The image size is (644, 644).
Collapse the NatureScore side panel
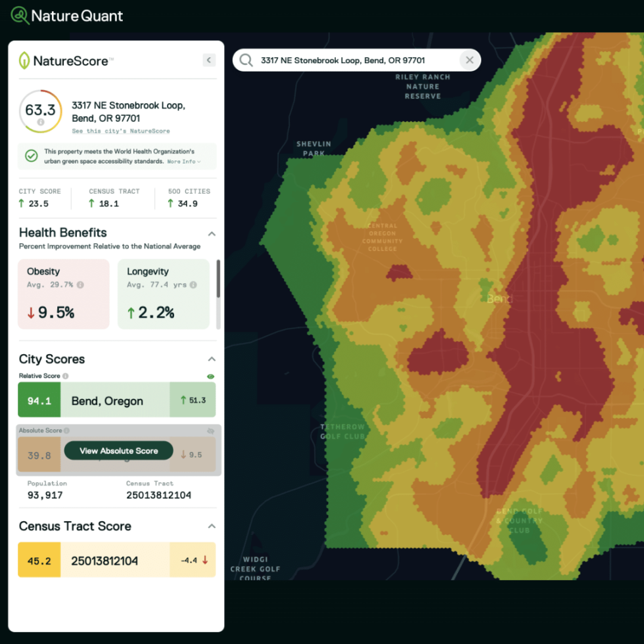pos(209,60)
